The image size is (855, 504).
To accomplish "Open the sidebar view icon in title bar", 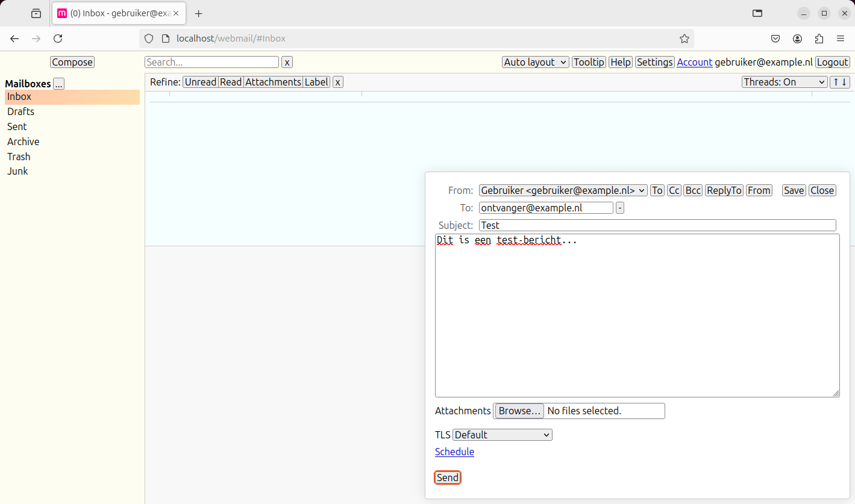I will 757,13.
